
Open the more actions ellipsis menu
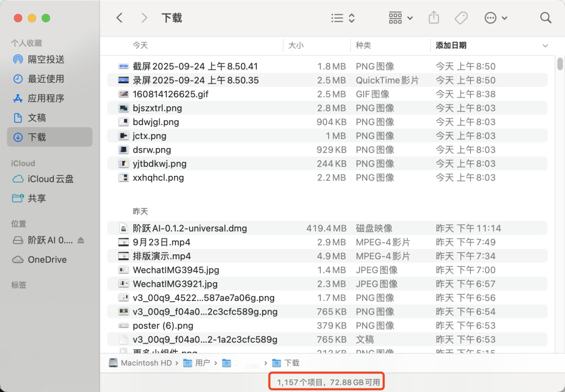[x=496, y=18]
